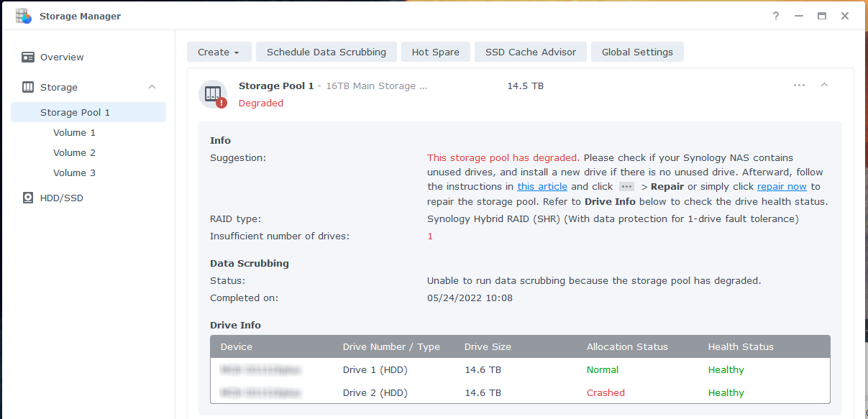The height and width of the screenshot is (419, 868).
Task: Click the 14.6 TB size for Drive 1
Action: [483, 369]
